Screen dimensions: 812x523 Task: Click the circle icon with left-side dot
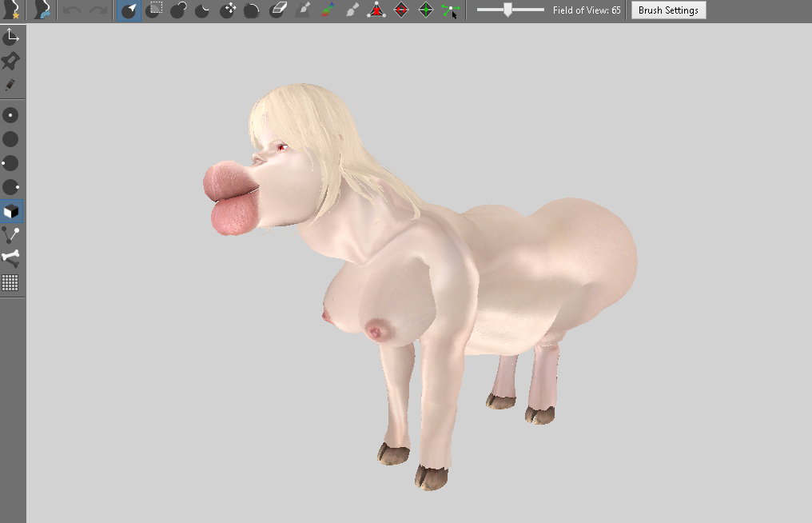[11, 163]
